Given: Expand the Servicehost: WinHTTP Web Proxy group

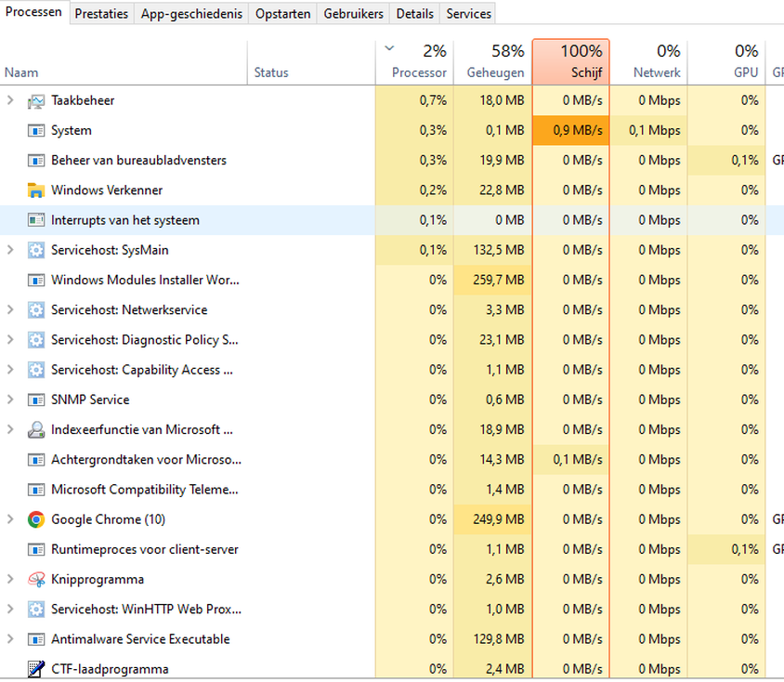Looking at the screenshot, I should (x=10, y=609).
